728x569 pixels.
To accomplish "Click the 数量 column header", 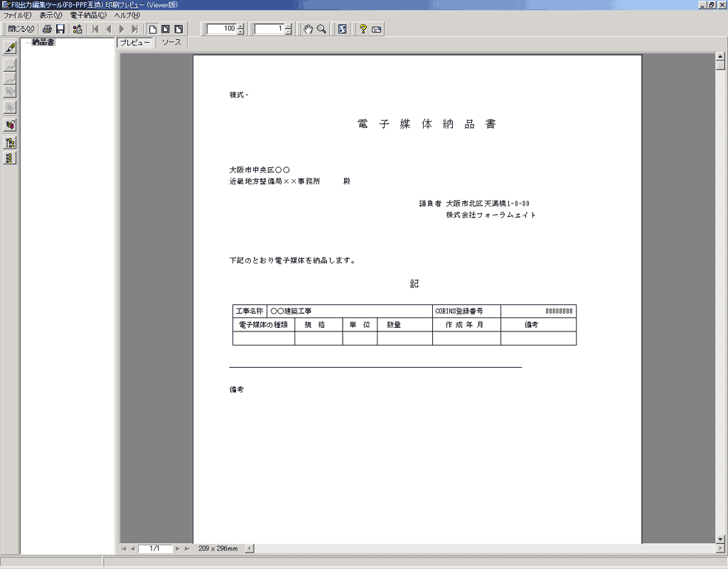I will [x=405, y=324].
